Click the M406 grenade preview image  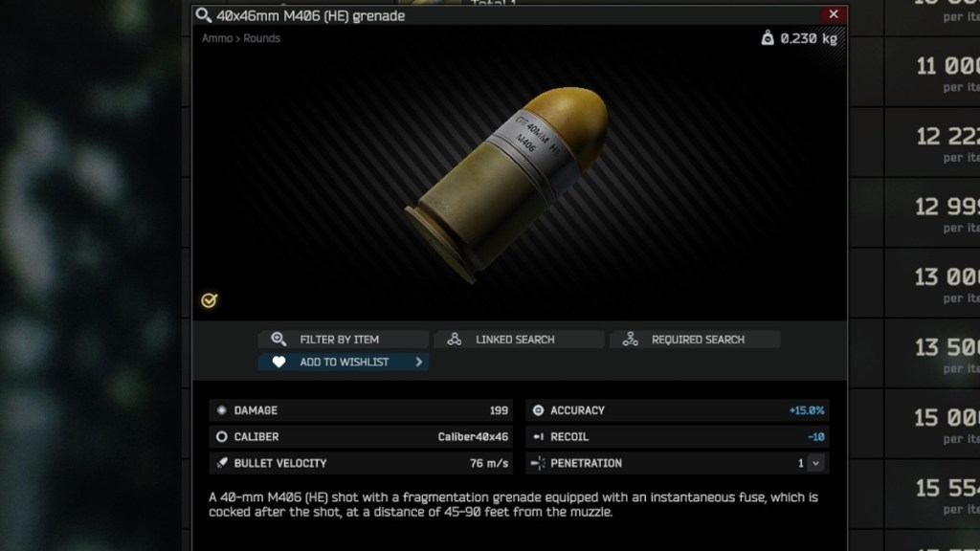click(x=506, y=183)
